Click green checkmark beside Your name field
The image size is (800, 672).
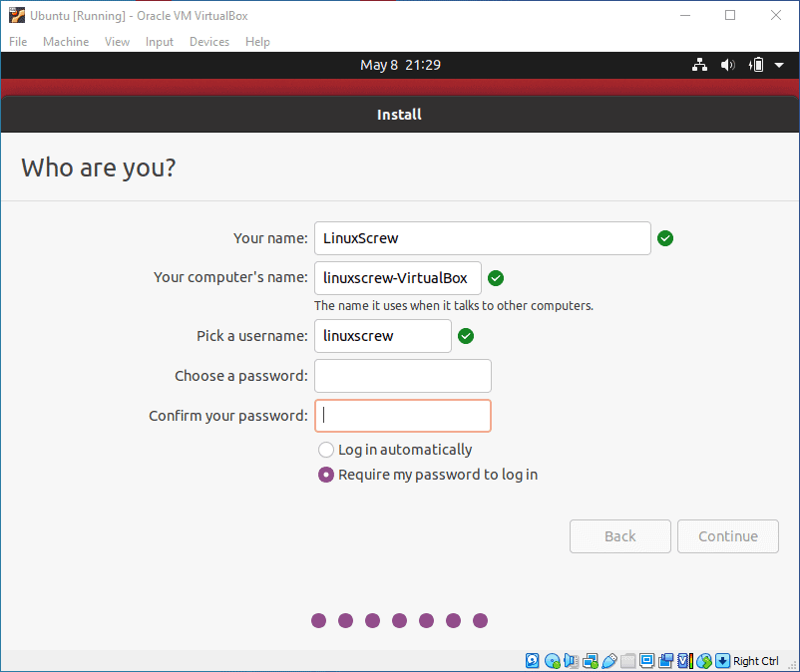(x=664, y=238)
